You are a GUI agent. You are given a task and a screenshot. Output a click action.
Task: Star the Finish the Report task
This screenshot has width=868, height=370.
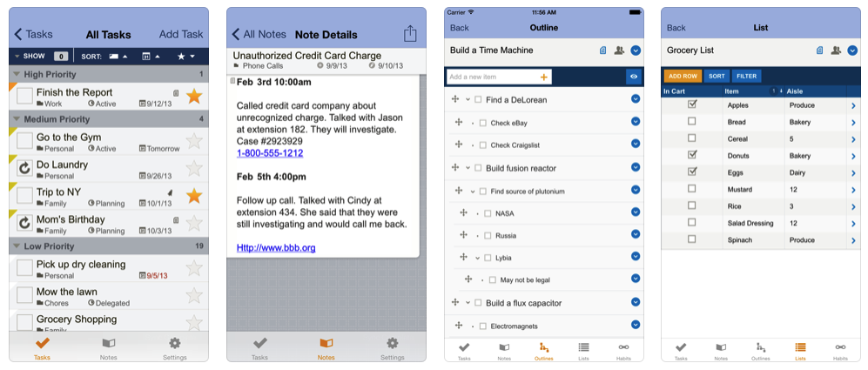coord(194,97)
